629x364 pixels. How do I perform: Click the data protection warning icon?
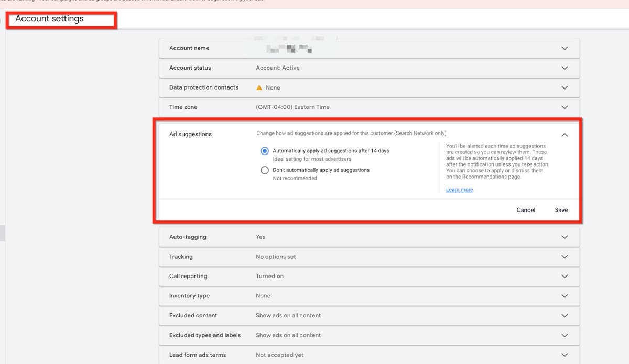tap(259, 87)
